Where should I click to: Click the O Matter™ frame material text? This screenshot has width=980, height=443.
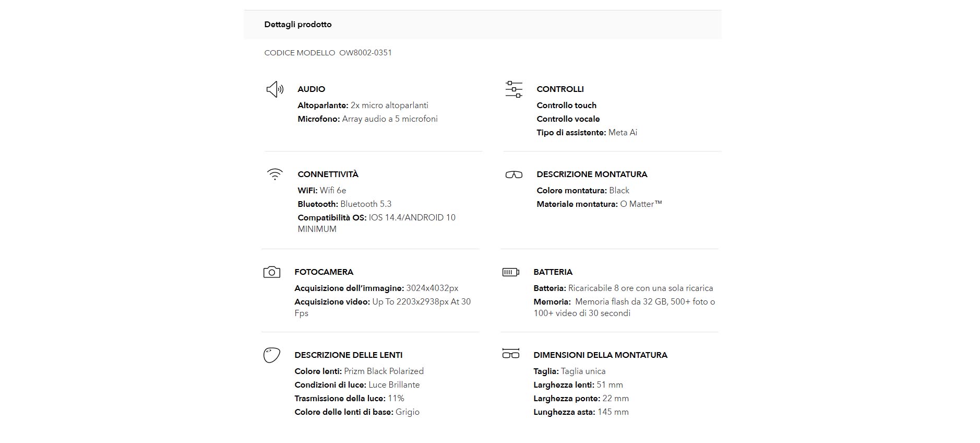[x=641, y=204]
